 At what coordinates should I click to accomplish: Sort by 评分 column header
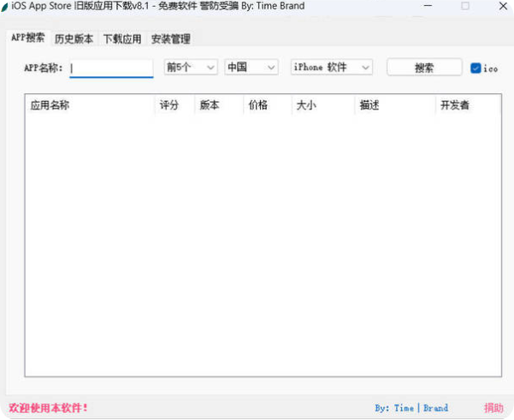(174, 105)
